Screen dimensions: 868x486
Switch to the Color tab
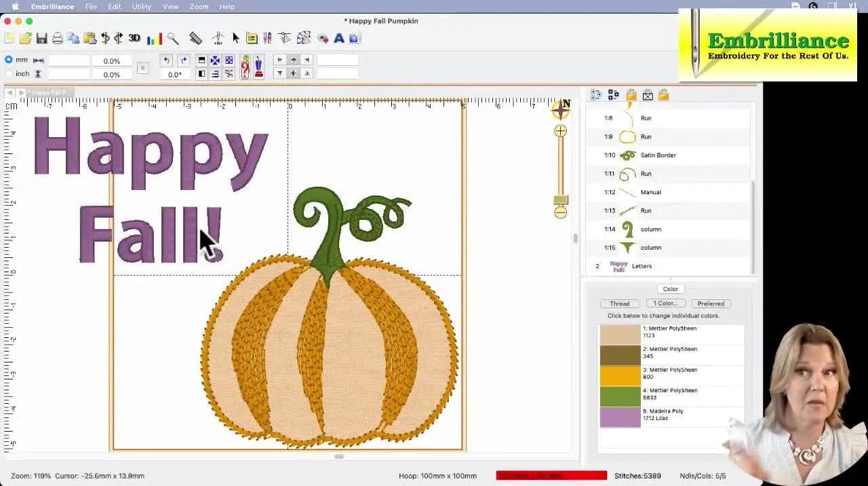670,289
